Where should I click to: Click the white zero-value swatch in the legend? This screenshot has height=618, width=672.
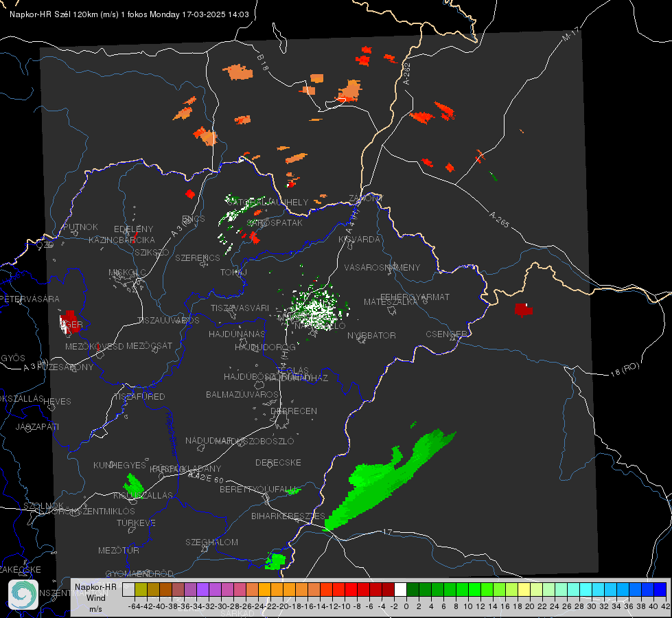coord(400,589)
